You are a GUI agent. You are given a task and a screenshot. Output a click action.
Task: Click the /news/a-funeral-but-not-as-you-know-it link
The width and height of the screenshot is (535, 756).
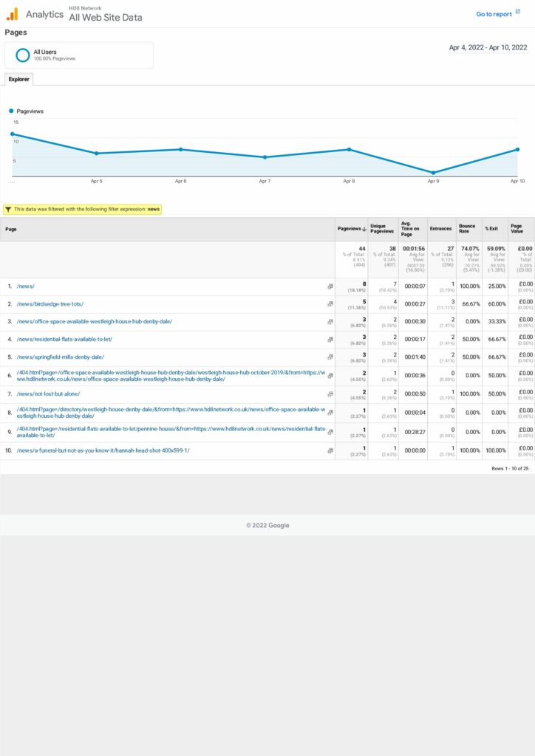pyautogui.click(x=103, y=450)
